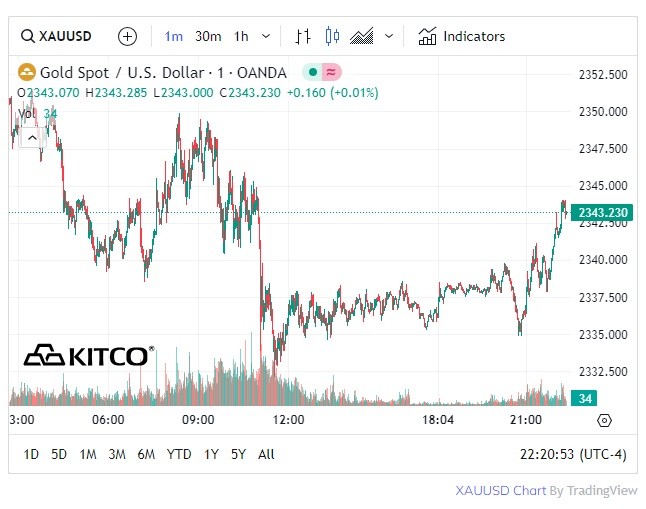Viewport: 646px width, 509px height.
Task: Click the current price label 2343.230
Action: coord(603,213)
